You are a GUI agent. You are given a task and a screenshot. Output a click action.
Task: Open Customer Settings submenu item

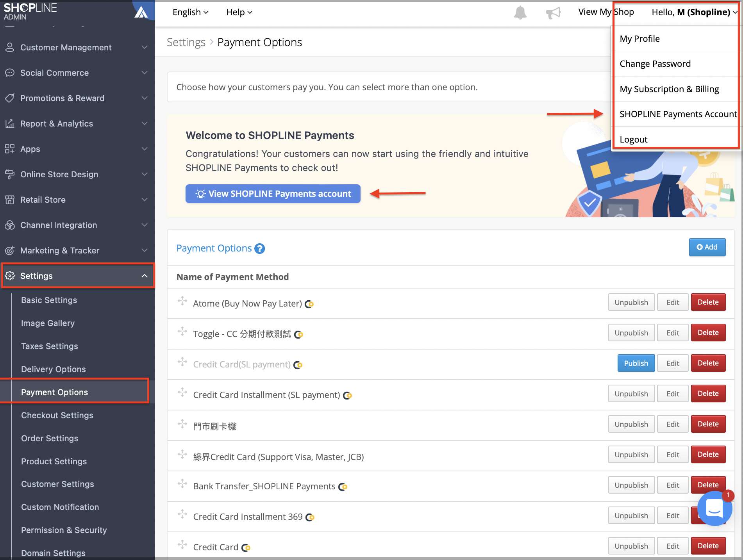point(57,484)
